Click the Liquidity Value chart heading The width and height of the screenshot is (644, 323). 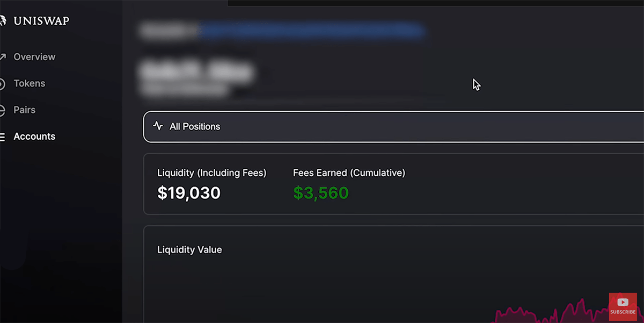pyautogui.click(x=189, y=250)
